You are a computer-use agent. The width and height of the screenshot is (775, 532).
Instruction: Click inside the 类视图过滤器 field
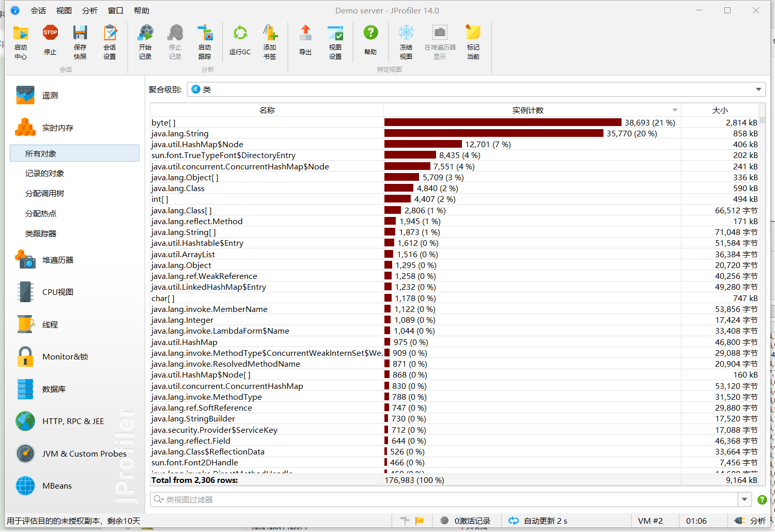444,499
